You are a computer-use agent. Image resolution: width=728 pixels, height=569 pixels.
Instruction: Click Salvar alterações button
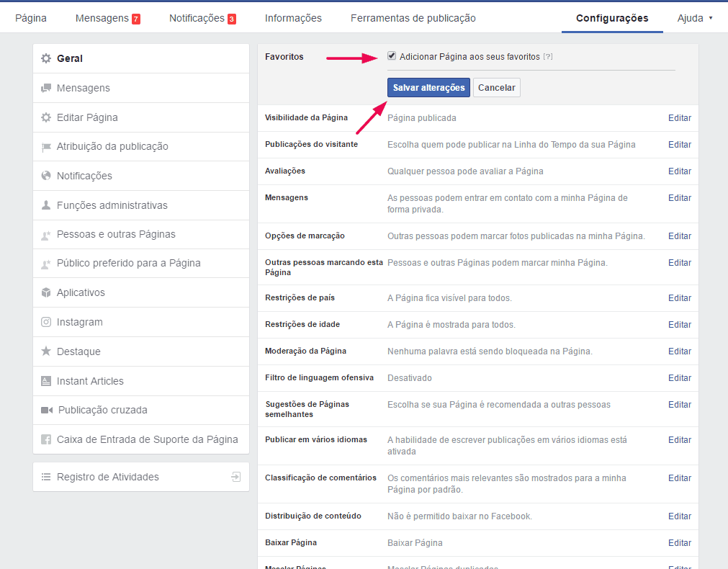click(x=428, y=87)
